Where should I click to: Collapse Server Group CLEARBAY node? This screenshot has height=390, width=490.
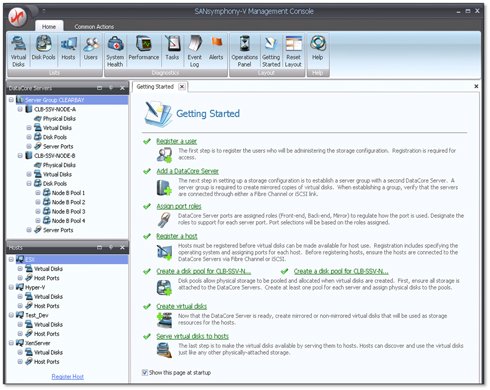click(11, 100)
